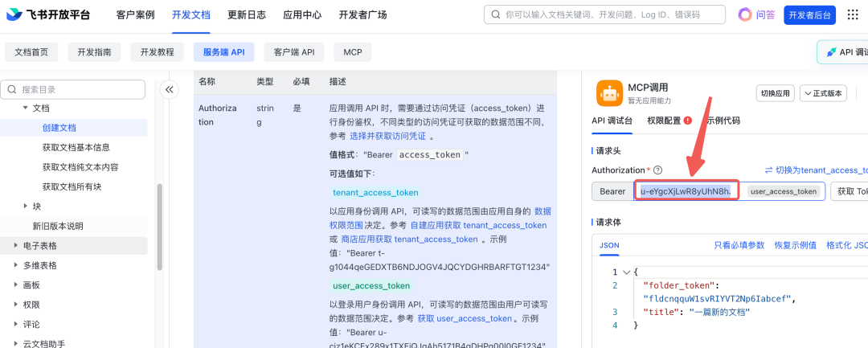Expand the 块 subtree arrow
This screenshot has width=868, height=348.
point(26,206)
